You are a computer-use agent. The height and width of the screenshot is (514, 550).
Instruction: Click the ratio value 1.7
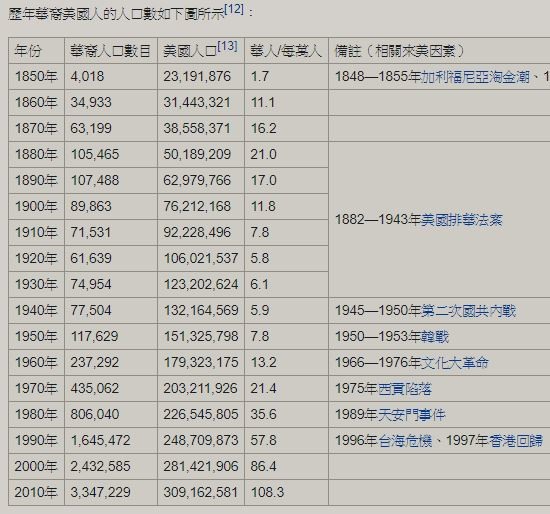[x=260, y=76]
